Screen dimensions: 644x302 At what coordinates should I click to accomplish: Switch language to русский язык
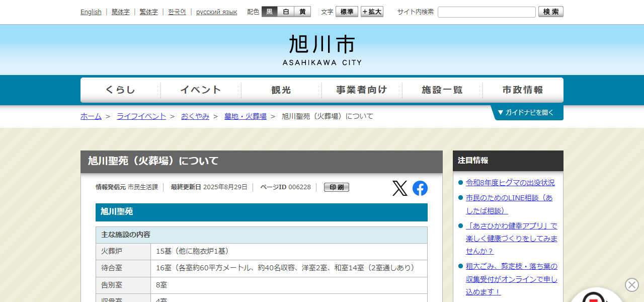click(216, 12)
